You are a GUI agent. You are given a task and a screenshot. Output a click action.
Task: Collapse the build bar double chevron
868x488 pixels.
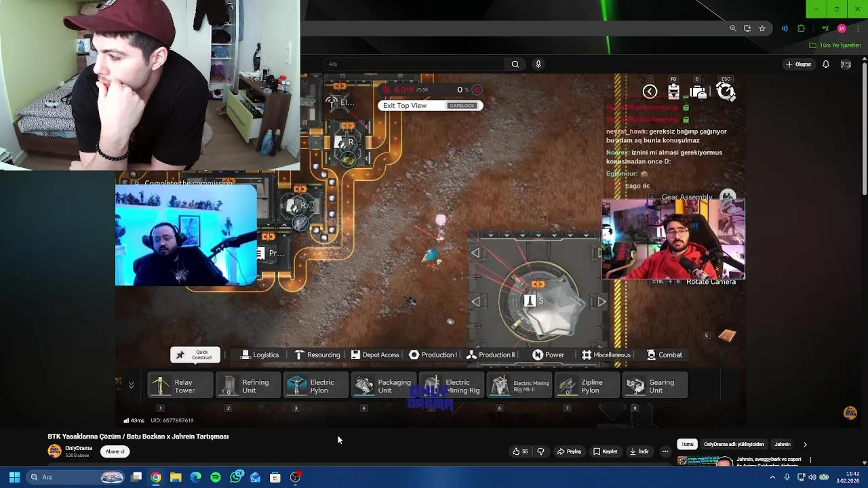(131, 385)
